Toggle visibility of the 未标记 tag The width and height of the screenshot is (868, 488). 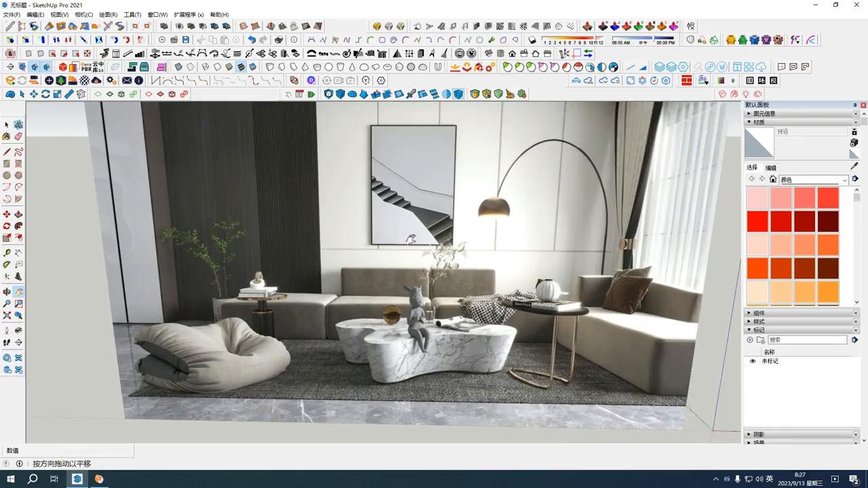(753, 361)
